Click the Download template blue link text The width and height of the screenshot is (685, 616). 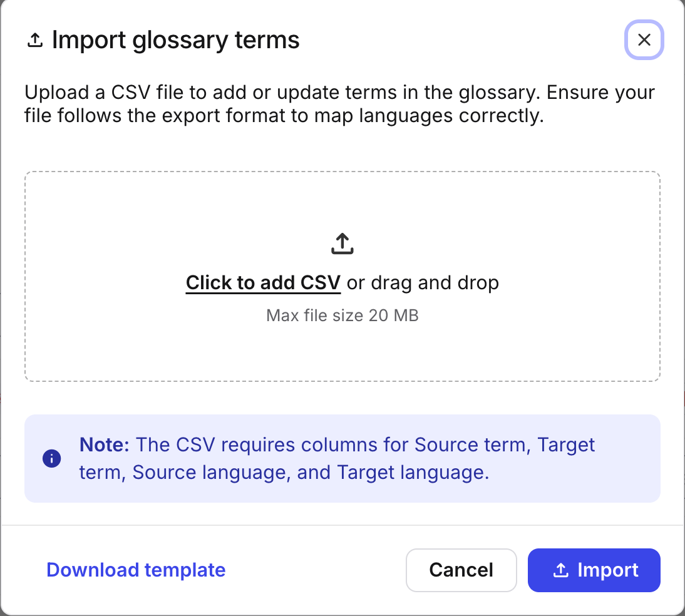click(x=136, y=570)
